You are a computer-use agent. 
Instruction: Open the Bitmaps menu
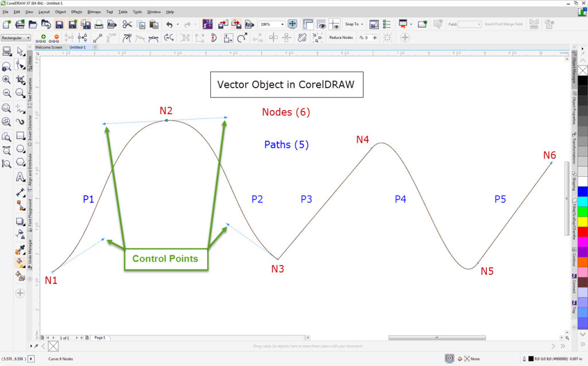[x=94, y=12]
